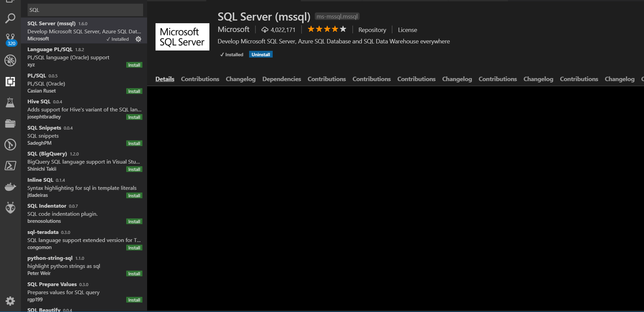Open the terminal-style extension view in the sidebar

point(10,166)
